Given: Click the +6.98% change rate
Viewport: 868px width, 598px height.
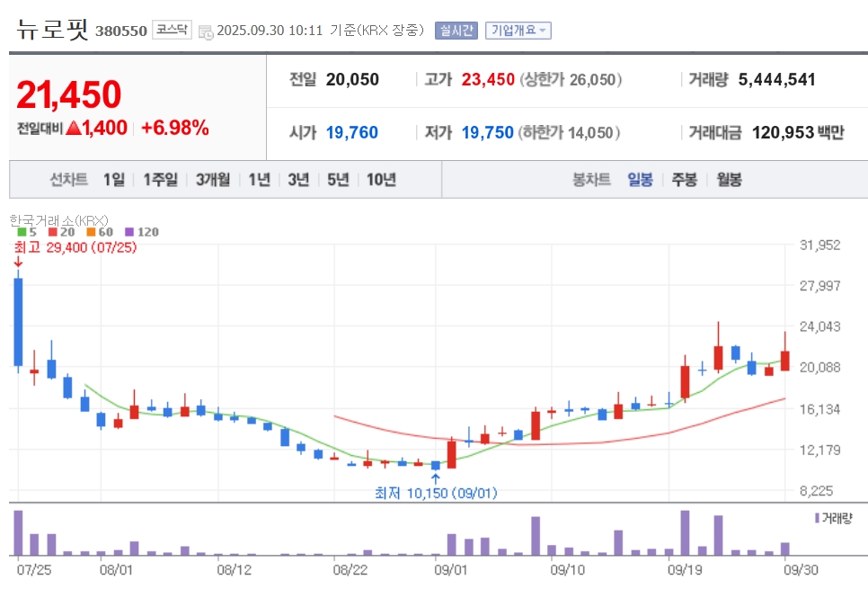Looking at the screenshot, I should 175,128.
